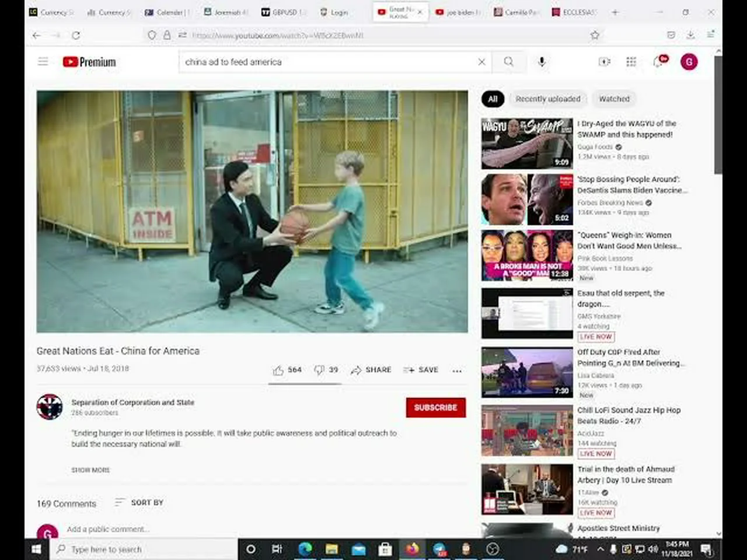This screenshot has height=560, width=747.
Task: Open 'Stop Bossing People Around' video title
Action: (x=633, y=185)
